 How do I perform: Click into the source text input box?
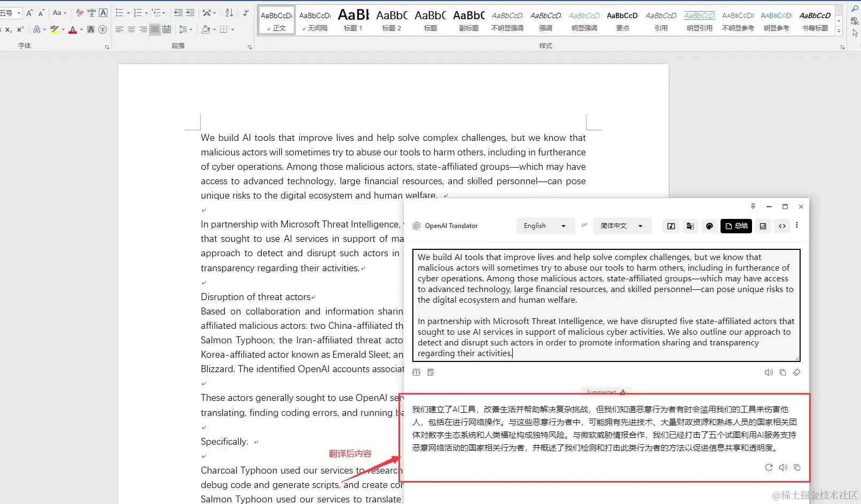coord(606,305)
